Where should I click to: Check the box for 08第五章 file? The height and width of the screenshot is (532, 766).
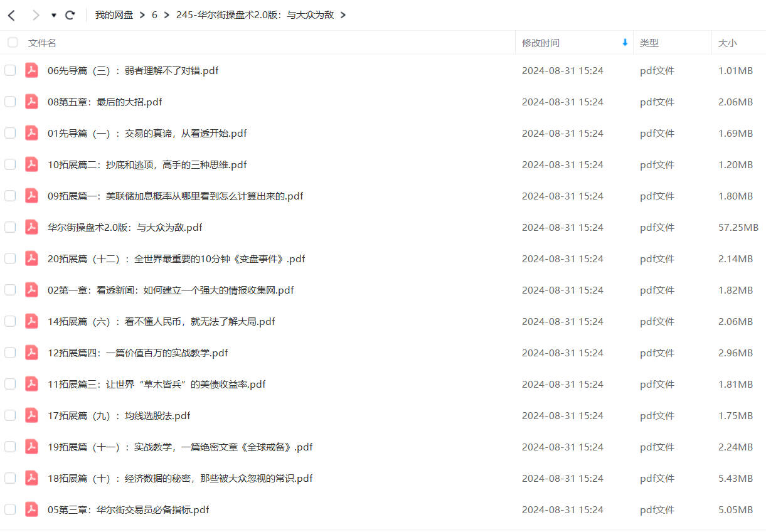[10, 102]
